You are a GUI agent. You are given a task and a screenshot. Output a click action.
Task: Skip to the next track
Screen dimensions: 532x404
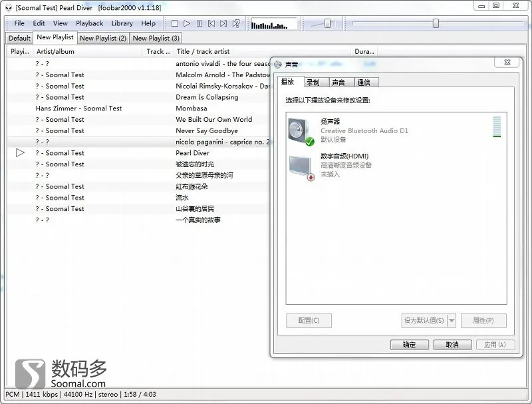point(223,23)
